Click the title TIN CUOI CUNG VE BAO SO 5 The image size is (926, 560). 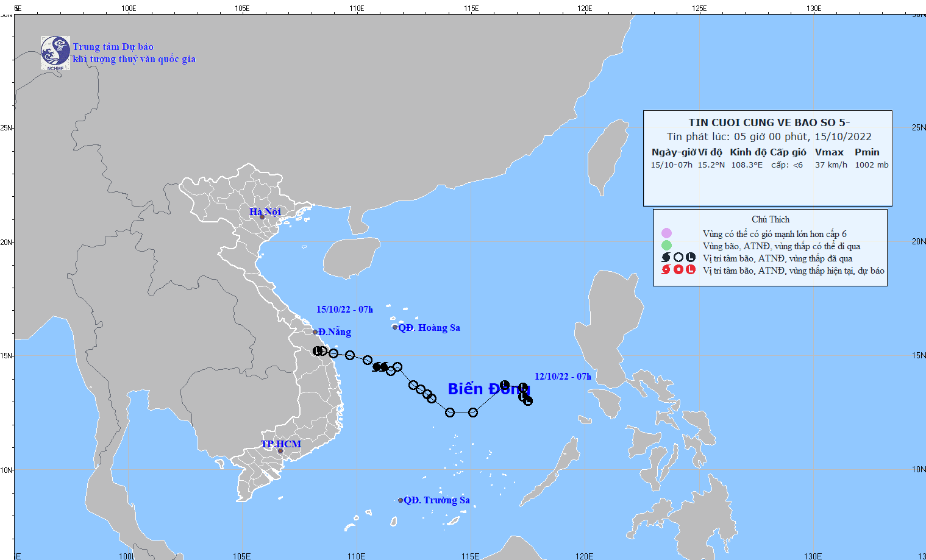tap(768, 122)
